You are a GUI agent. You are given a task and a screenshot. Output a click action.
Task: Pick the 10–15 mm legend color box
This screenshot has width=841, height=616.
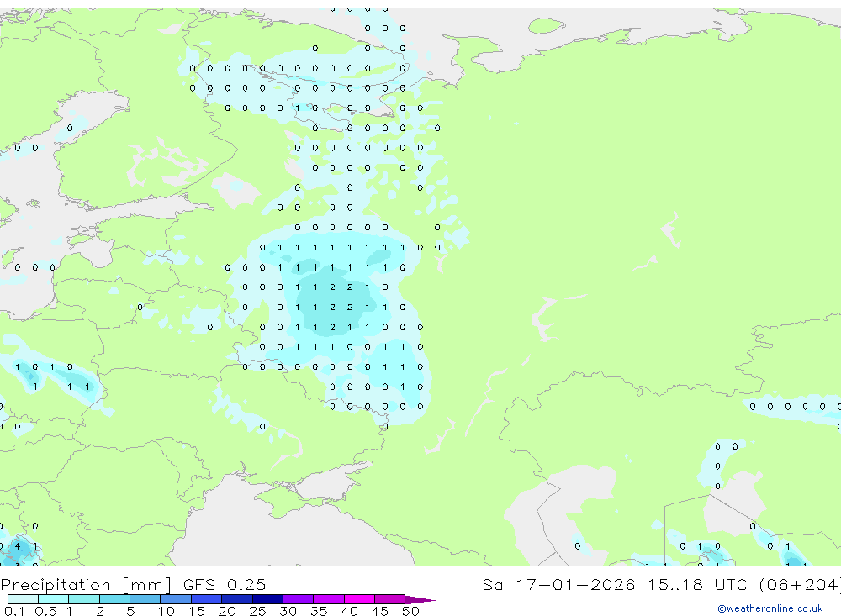176,599
